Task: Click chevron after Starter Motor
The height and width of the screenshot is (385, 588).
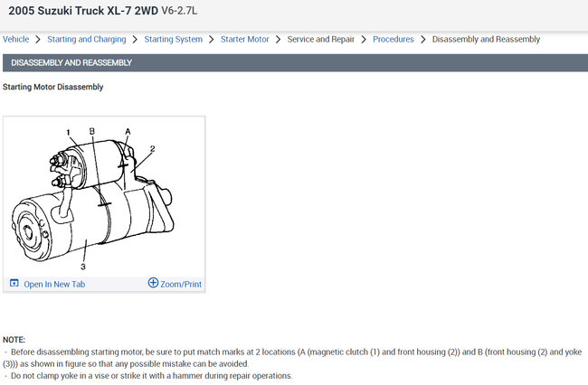Action: 278,40
